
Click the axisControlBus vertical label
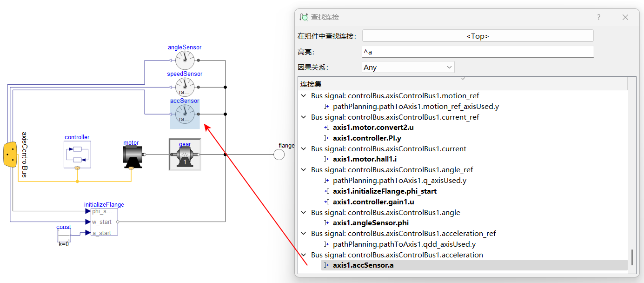point(25,155)
